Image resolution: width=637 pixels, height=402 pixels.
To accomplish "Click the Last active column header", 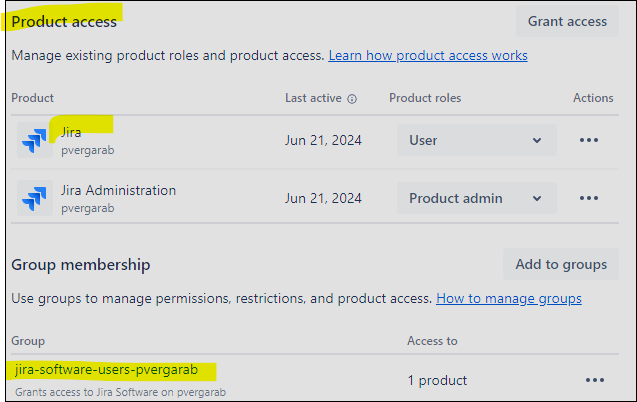I will tap(313, 99).
